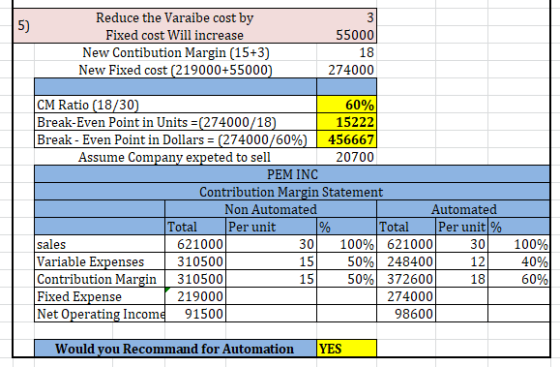Select the 'PEM INC' title cell
560x367 pixels.
292,174
